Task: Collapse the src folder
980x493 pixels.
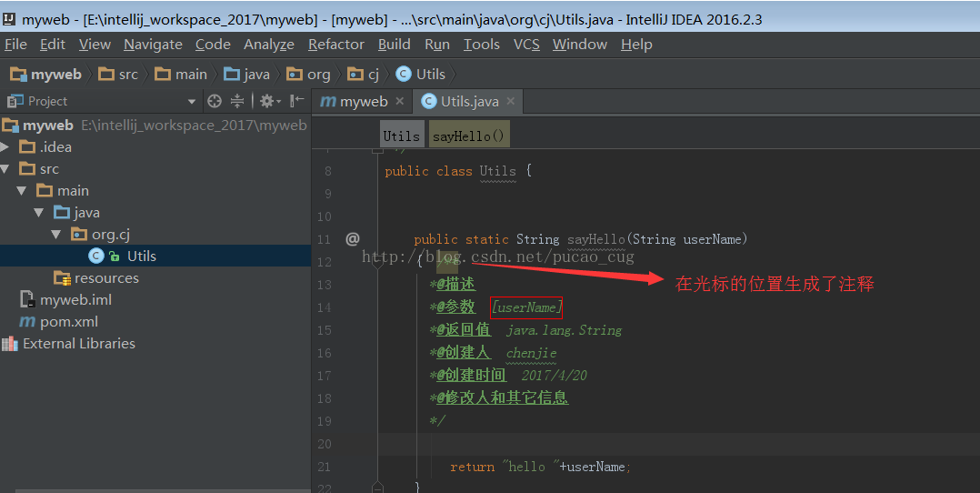Action: (x=5, y=169)
